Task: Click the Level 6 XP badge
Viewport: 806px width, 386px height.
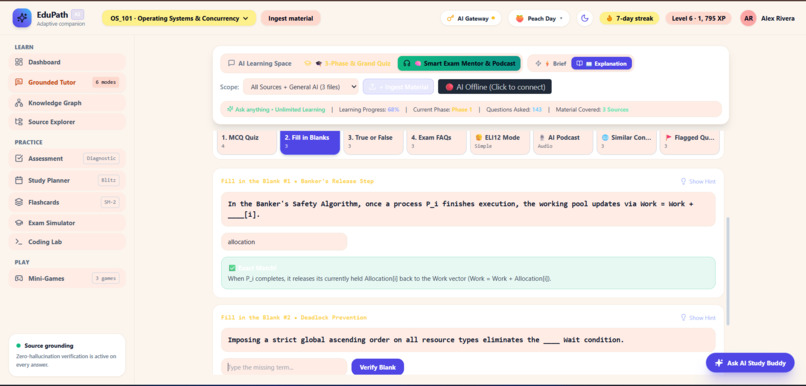Action: (x=699, y=18)
